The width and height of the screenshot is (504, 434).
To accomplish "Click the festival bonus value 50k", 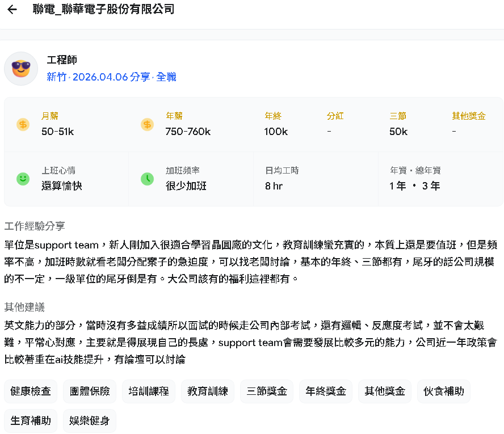I will coord(398,132).
